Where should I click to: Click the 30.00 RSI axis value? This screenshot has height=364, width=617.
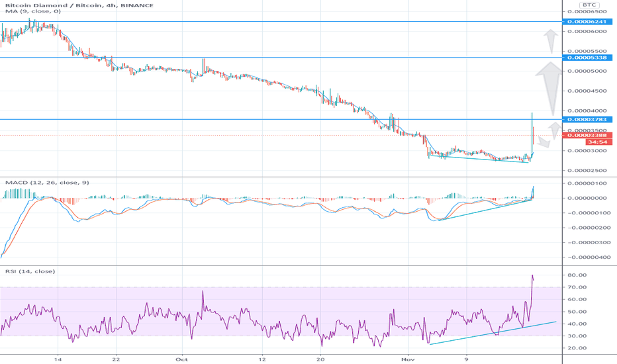point(577,336)
